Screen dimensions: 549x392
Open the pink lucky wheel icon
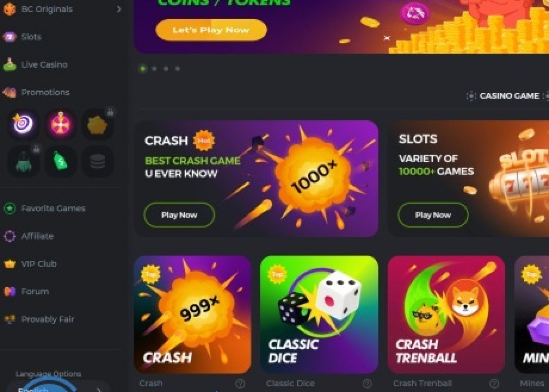point(60,124)
